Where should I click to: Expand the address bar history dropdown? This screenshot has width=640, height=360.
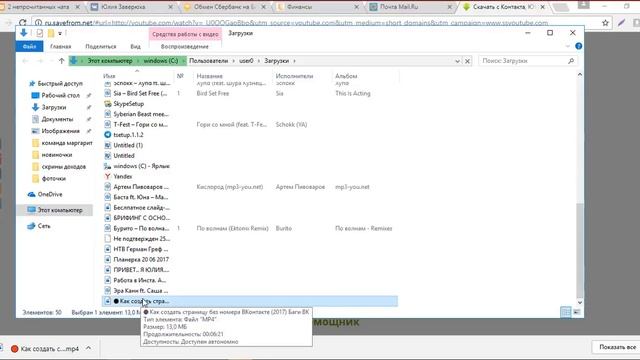[x=457, y=61]
